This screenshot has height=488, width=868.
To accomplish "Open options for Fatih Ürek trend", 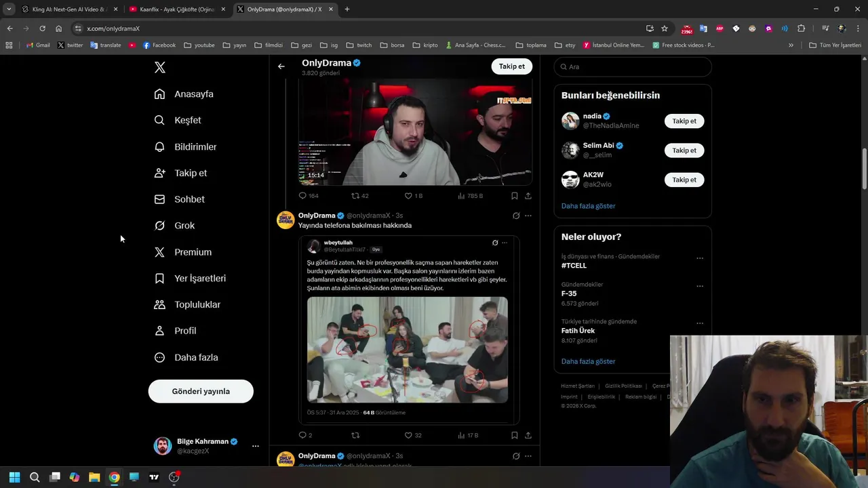I will [x=700, y=323].
